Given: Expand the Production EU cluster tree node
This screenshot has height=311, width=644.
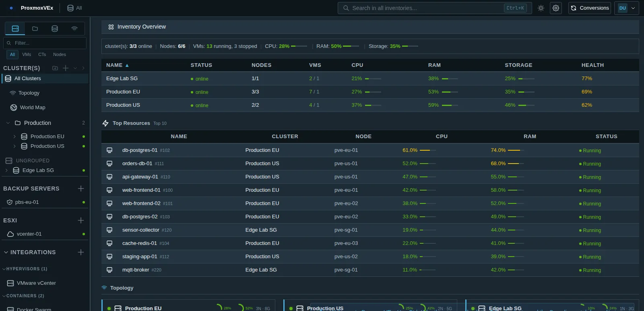Looking at the screenshot, I should 14,137.
